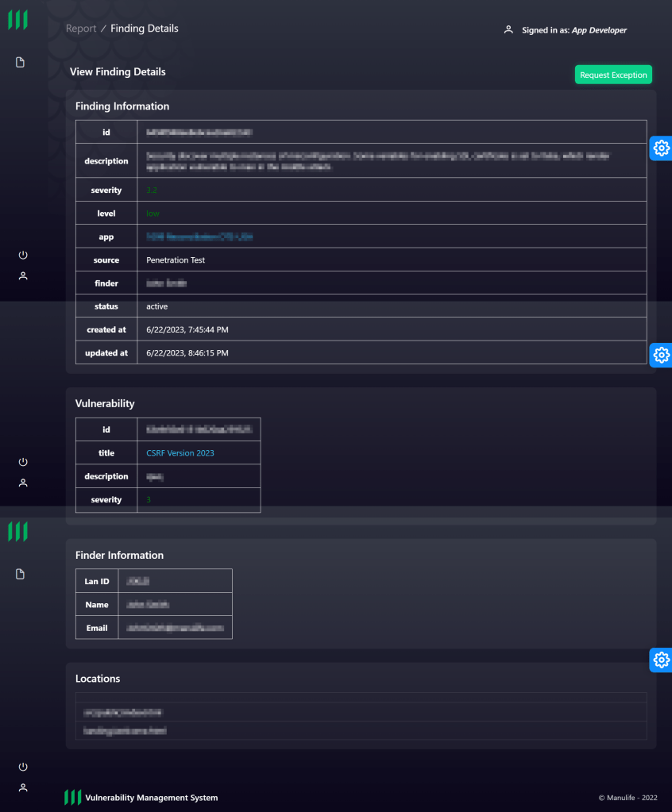Click the user icon beside Signed in as

[x=508, y=30]
